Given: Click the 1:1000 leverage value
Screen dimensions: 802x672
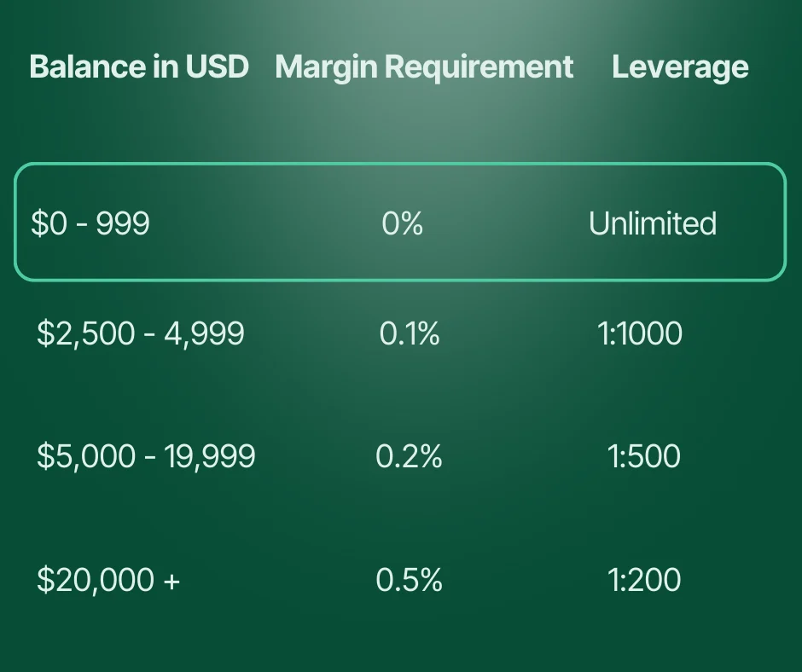Looking at the screenshot, I should [640, 333].
